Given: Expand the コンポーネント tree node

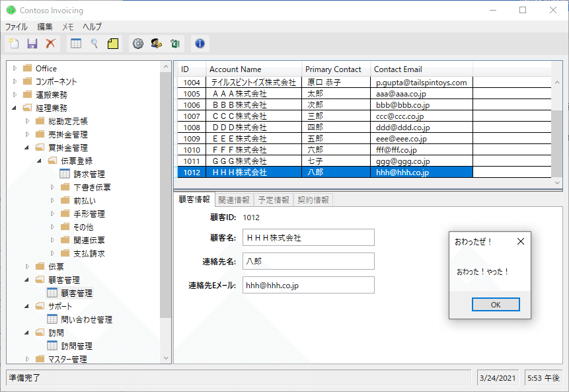Looking at the screenshot, I should tap(15, 81).
